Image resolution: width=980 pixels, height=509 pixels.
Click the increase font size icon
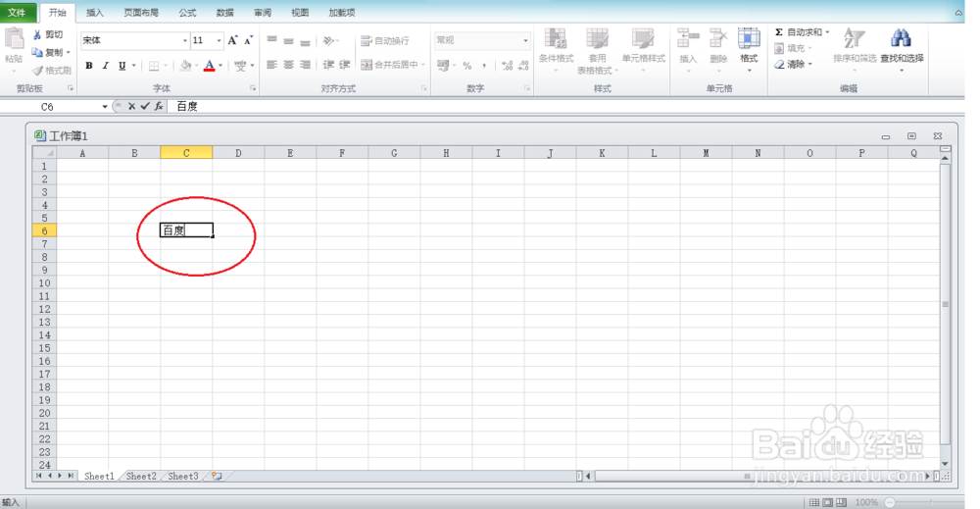(x=232, y=40)
